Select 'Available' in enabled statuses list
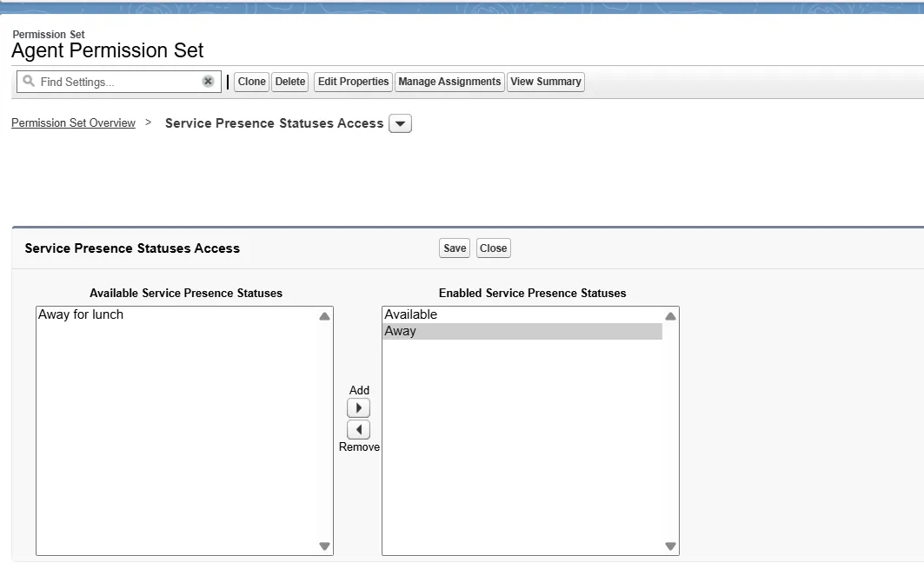924x582 pixels. point(411,314)
